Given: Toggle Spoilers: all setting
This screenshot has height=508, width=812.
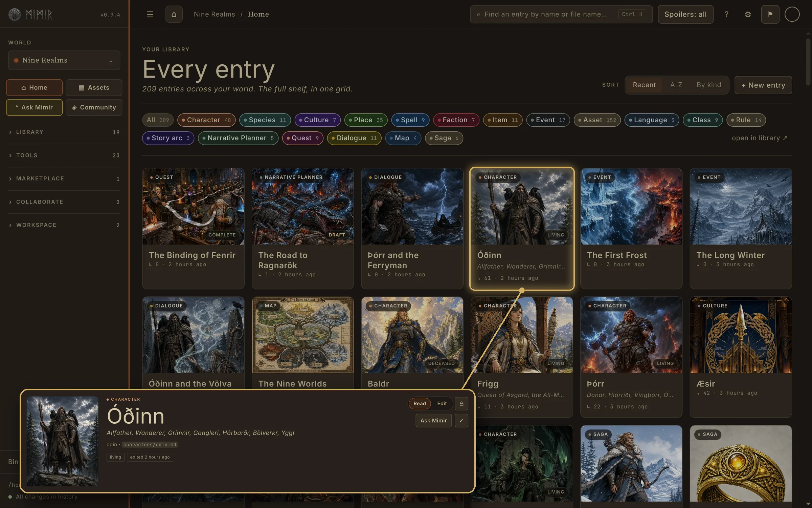Looking at the screenshot, I should pyautogui.click(x=685, y=14).
